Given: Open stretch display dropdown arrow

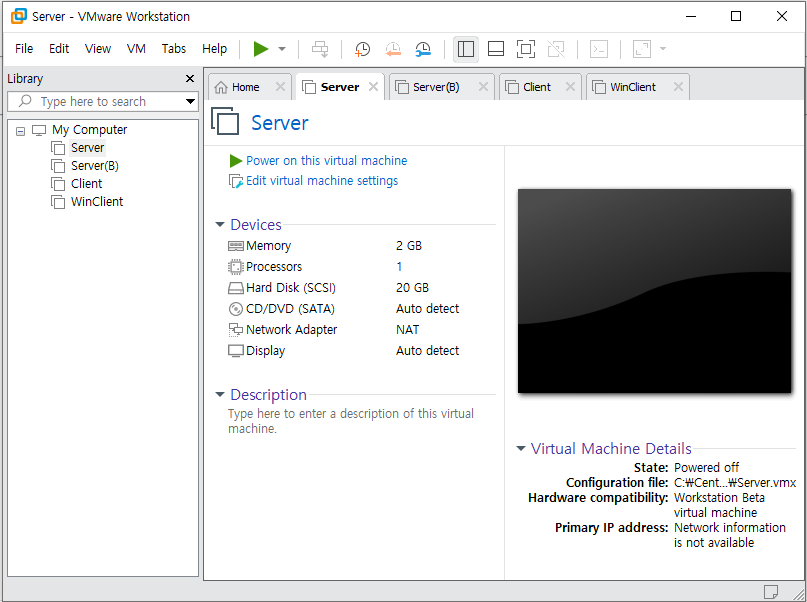Looking at the screenshot, I should click(x=663, y=49).
